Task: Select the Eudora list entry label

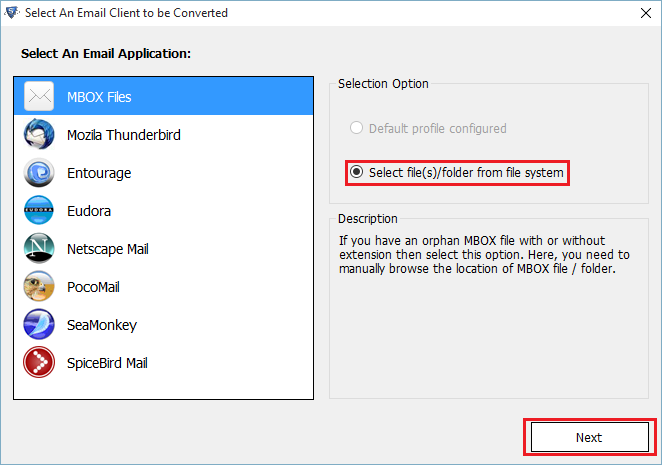Action: [89, 211]
